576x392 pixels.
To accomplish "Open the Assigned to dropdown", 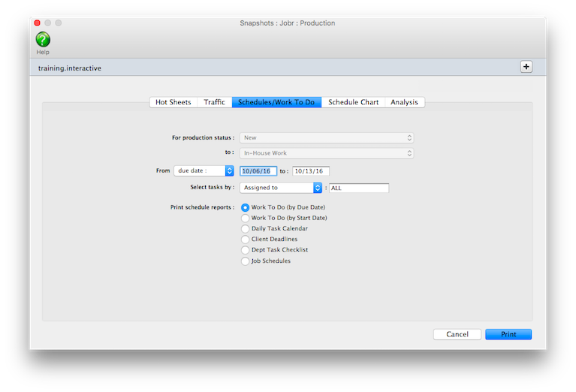I will pos(281,188).
